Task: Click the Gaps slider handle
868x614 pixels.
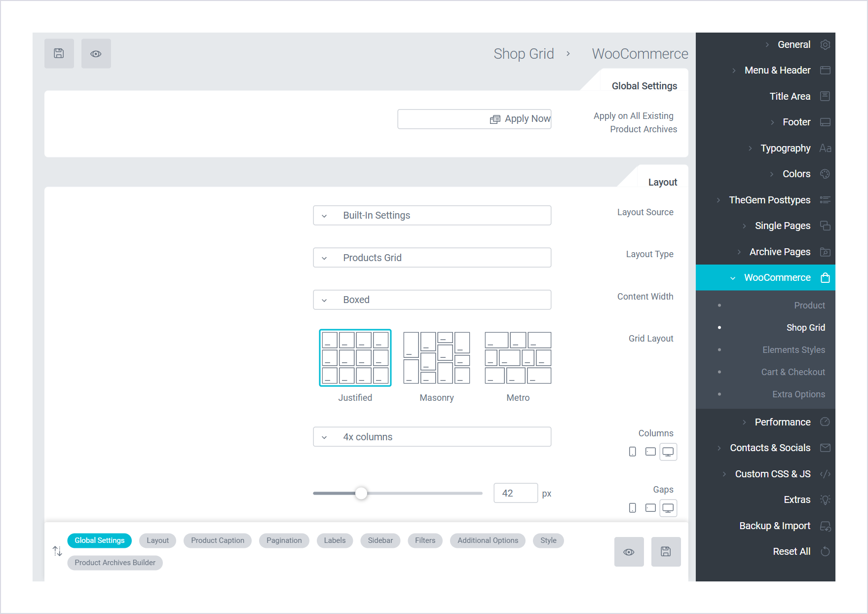Action: [361, 493]
